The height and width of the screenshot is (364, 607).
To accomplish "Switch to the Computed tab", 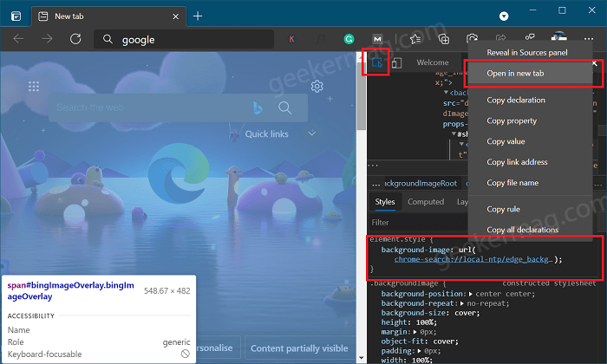I will (x=426, y=202).
